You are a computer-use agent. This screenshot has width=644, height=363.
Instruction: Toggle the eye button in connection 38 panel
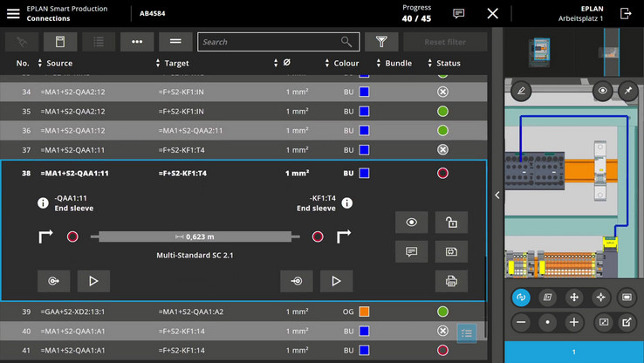[411, 223]
